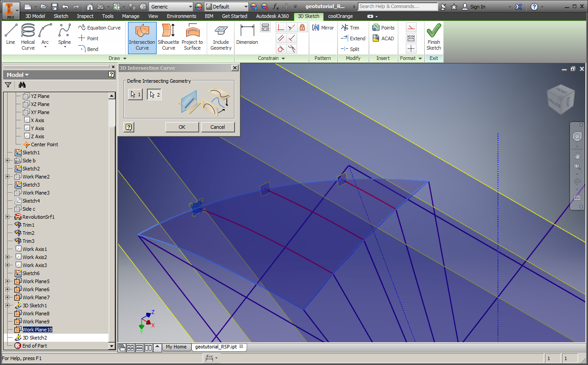The height and width of the screenshot is (365, 588).
Task: Undo the last action
Action: (x=65, y=7)
